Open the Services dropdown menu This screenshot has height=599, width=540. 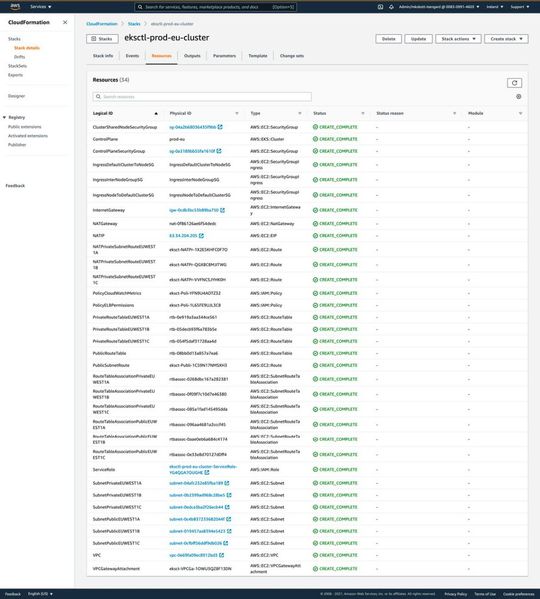click(x=40, y=7)
